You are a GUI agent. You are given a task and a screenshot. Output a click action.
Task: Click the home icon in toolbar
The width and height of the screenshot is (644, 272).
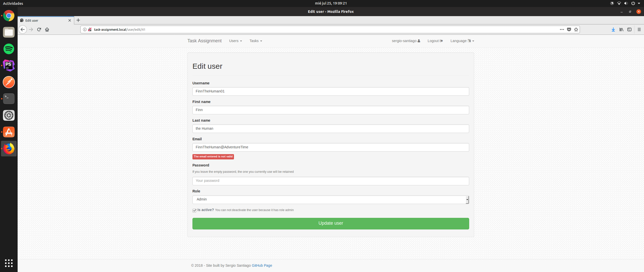[47, 29]
